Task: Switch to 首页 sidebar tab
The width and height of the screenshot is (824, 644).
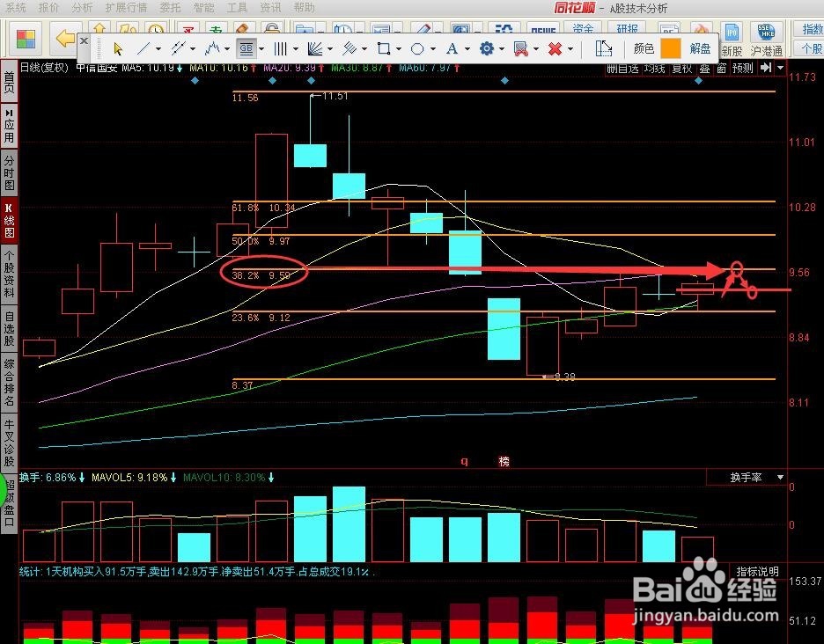Action: (x=9, y=82)
